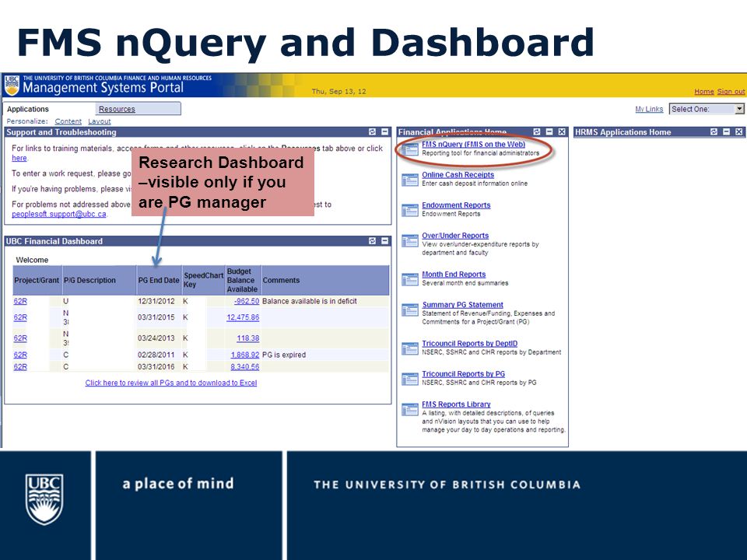Click the SpeedChart Key column header
The width and height of the screenshot is (747, 560).
(203, 280)
